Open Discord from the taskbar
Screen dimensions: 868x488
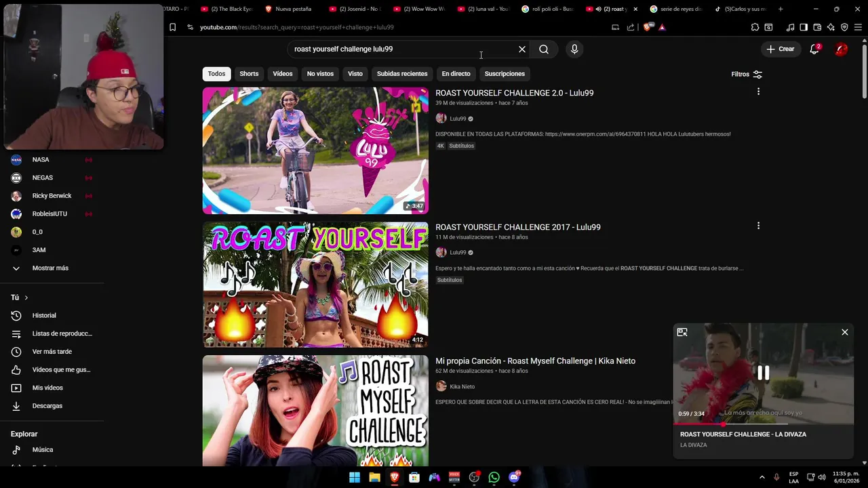click(x=514, y=477)
